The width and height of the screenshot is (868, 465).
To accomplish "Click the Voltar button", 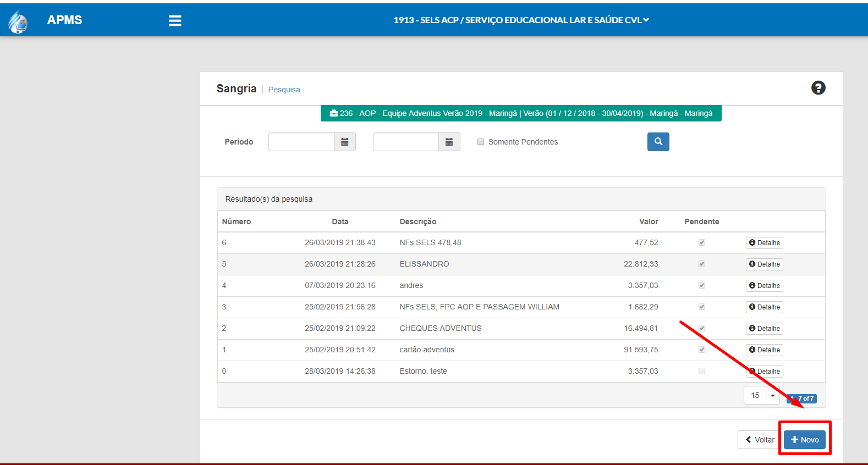I will (x=760, y=440).
